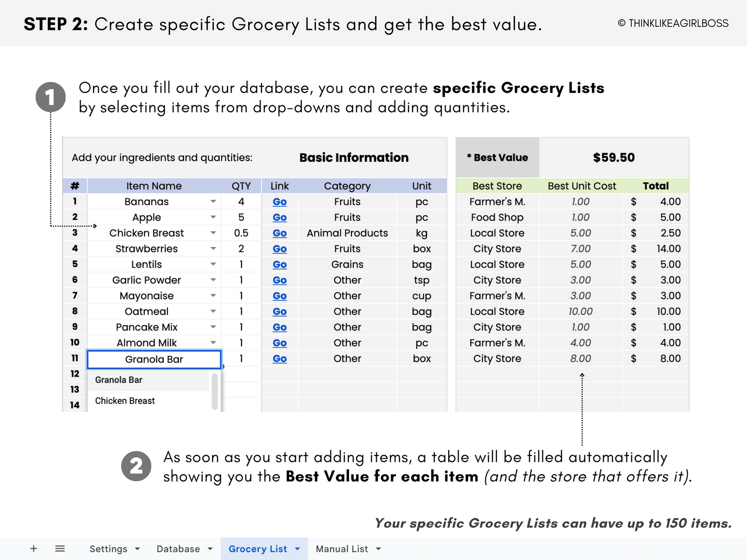Open the Lentils item dropdown
The width and height of the screenshot is (747, 560).
coord(213,264)
